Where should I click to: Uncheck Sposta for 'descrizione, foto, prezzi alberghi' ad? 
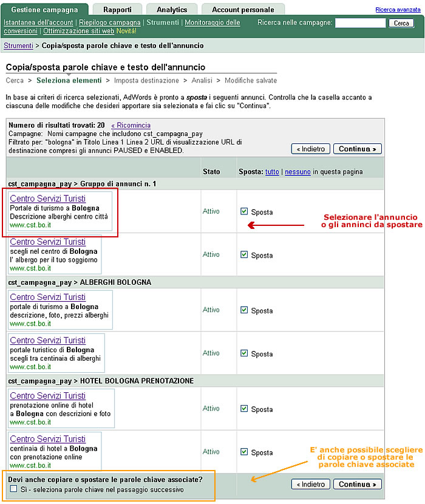pos(244,310)
